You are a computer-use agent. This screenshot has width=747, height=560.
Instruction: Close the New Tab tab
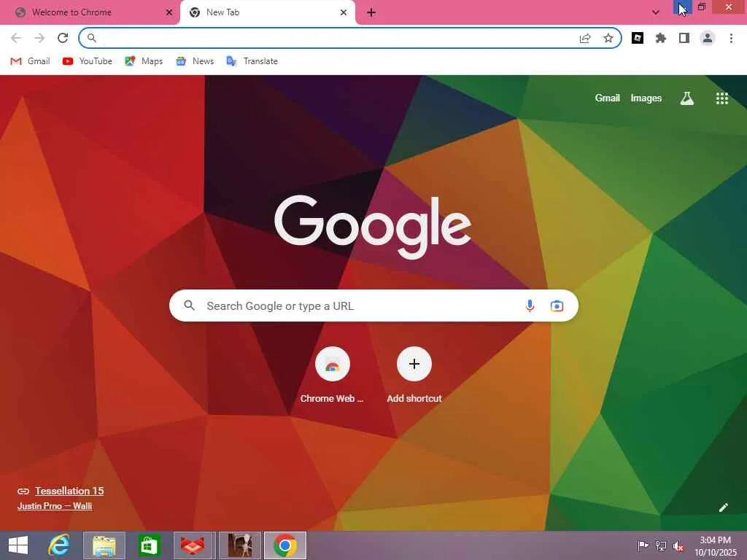pos(344,12)
